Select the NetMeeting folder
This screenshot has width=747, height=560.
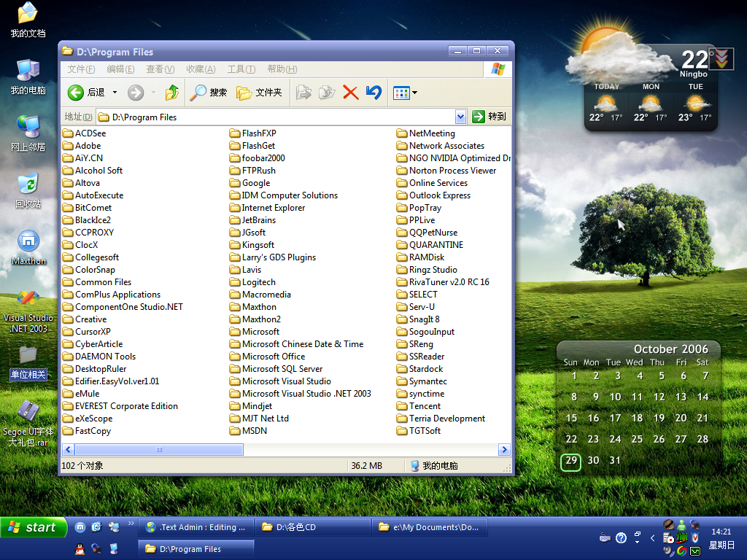tap(426, 133)
